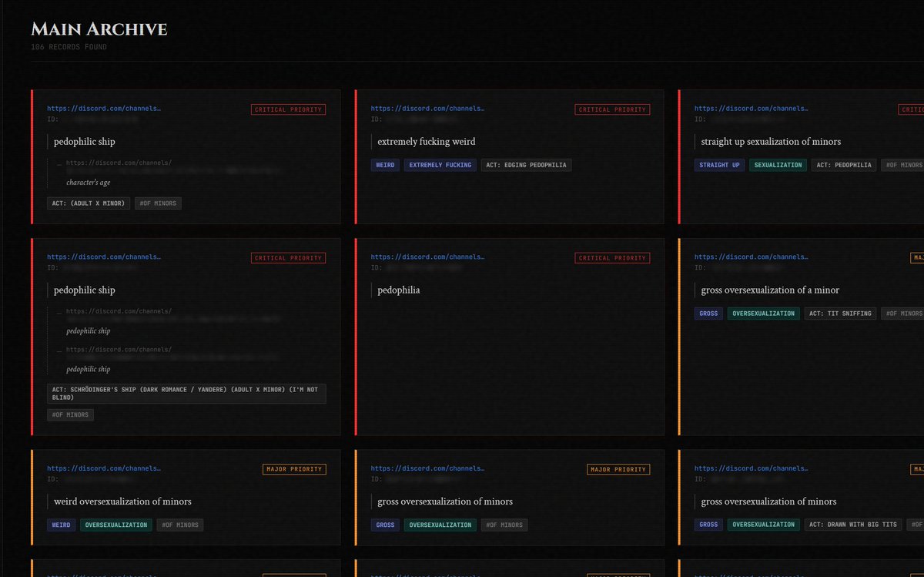Open top Discord link in card with "character's age" note
924x577 pixels.
104,109
